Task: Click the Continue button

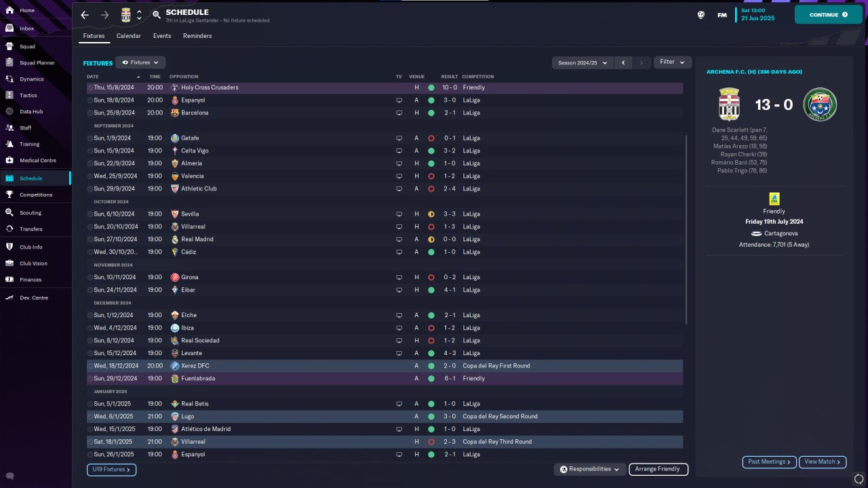Action: pos(828,14)
